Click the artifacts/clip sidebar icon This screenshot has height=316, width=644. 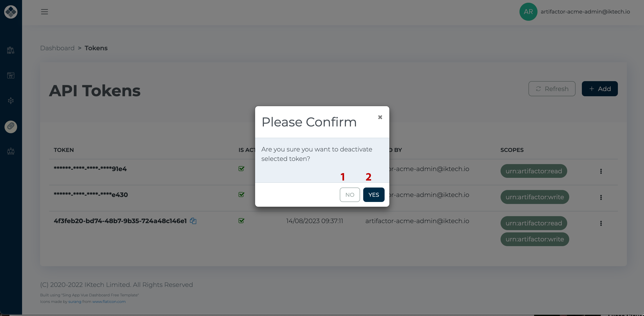pos(11,126)
